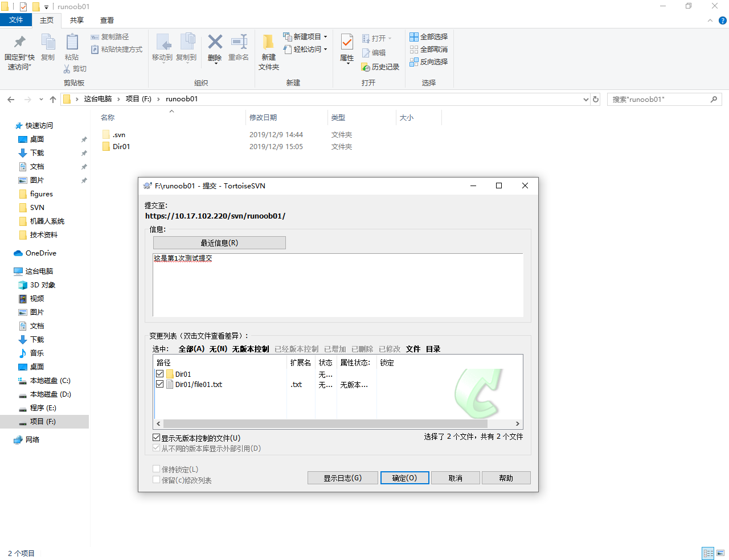
Task: Click the blue Help question icon
Action: coord(722,20)
